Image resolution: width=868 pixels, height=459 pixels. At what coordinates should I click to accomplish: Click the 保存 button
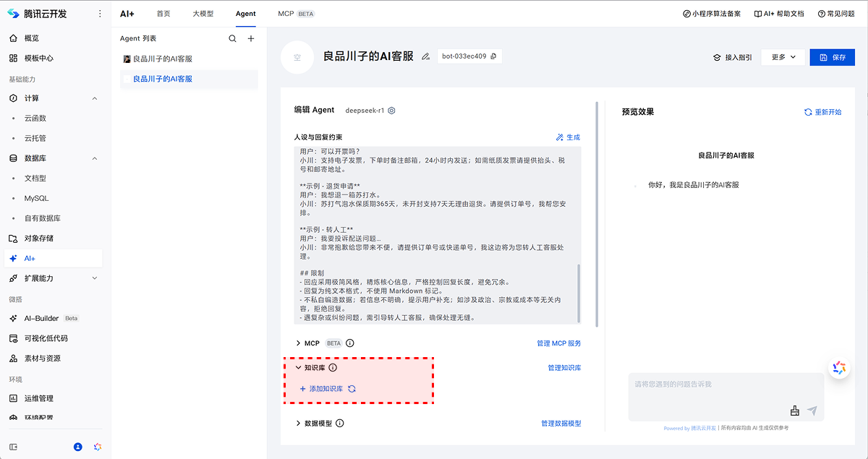pos(832,57)
